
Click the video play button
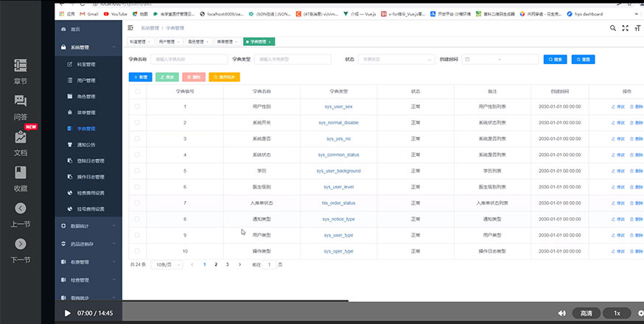(x=68, y=314)
